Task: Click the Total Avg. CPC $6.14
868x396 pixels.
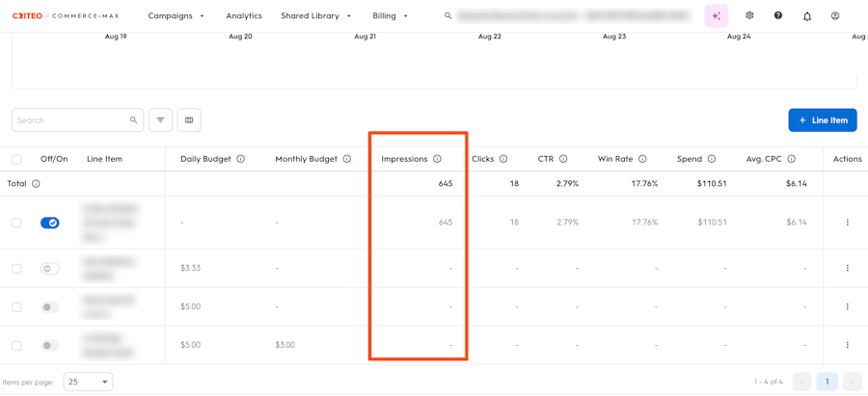Action: [797, 184]
